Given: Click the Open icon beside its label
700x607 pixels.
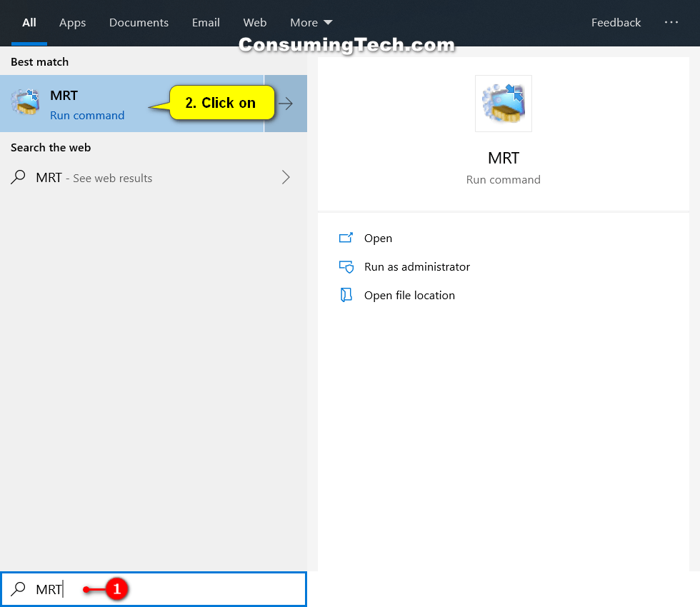Looking at the screenshot, I should tap(347, 238).
